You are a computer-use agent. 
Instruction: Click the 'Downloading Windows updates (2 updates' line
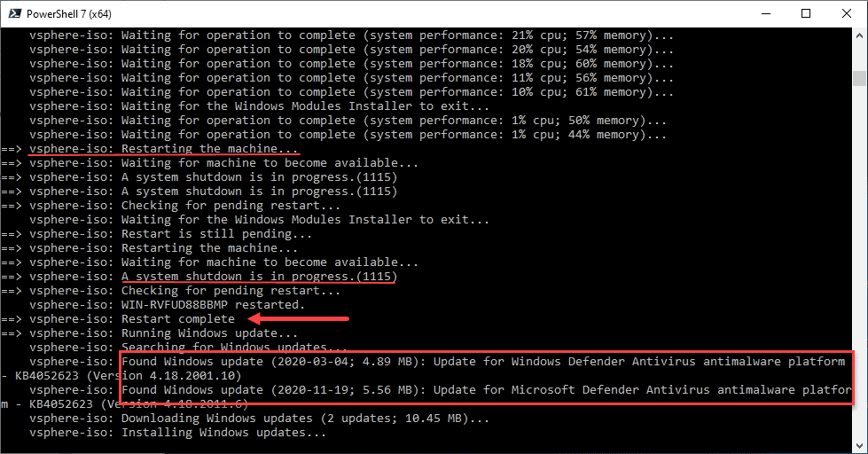coord(260,419)
